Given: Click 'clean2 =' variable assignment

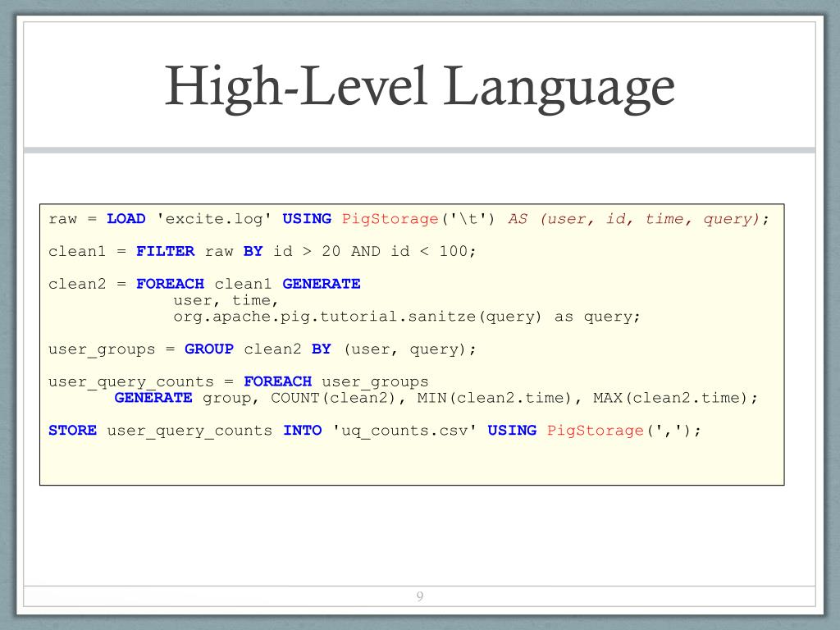Looking at the screenshot, I should click(x=87, y=284).
